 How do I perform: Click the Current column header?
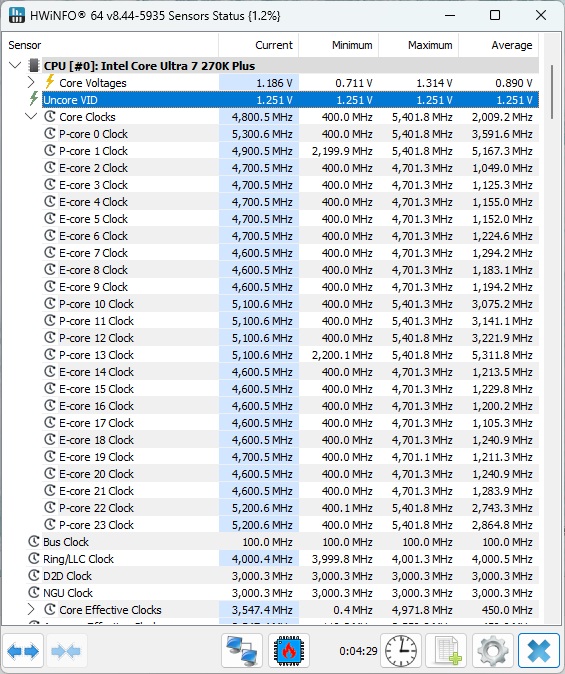pos(259,45)
